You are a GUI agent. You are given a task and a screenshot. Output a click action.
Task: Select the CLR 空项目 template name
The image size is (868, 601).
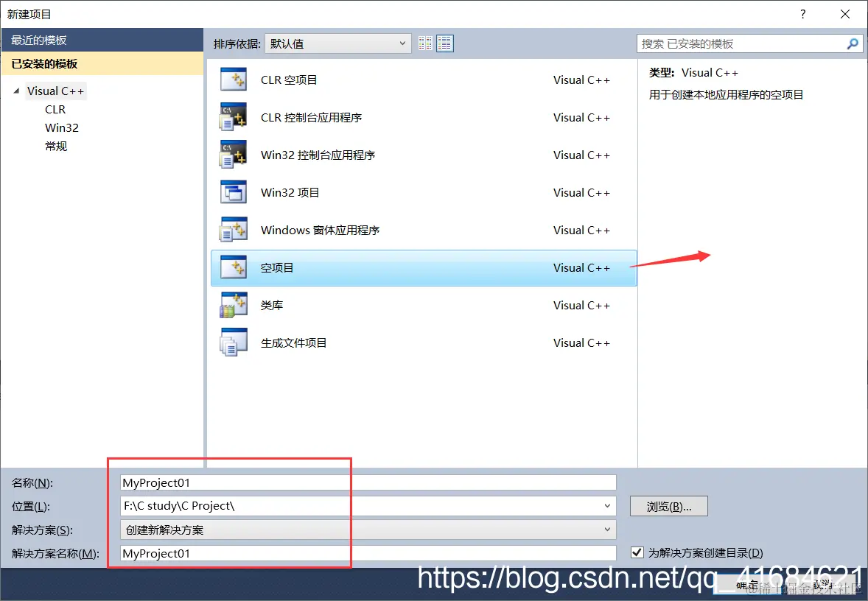pos(289,80)
